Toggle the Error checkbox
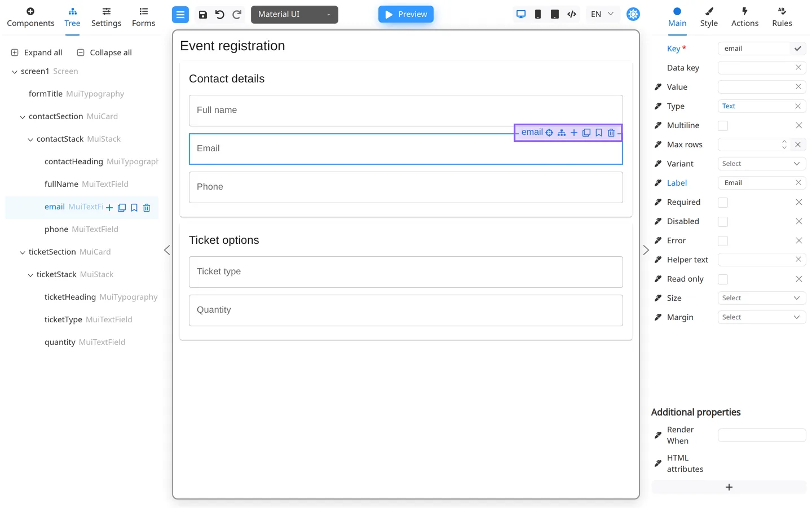The height and width of the screenshot is (508, 812). tap(723, 240)
